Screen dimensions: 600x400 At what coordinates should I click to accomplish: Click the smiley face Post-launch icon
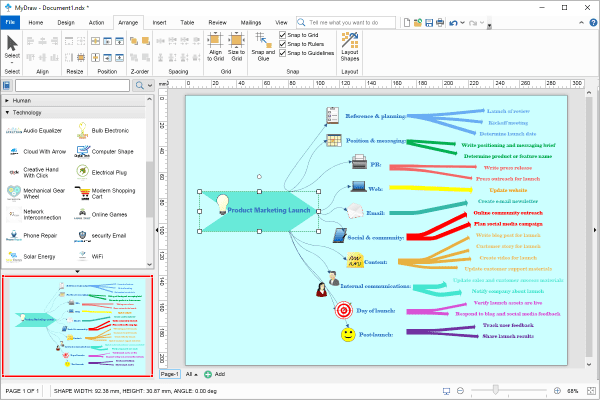click(x=348, y=335)
